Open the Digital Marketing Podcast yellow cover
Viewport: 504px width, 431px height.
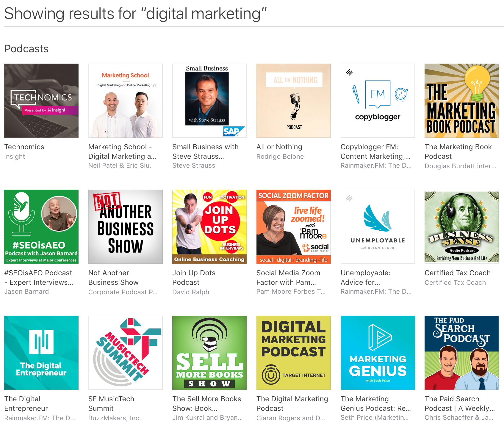point(294,353)
